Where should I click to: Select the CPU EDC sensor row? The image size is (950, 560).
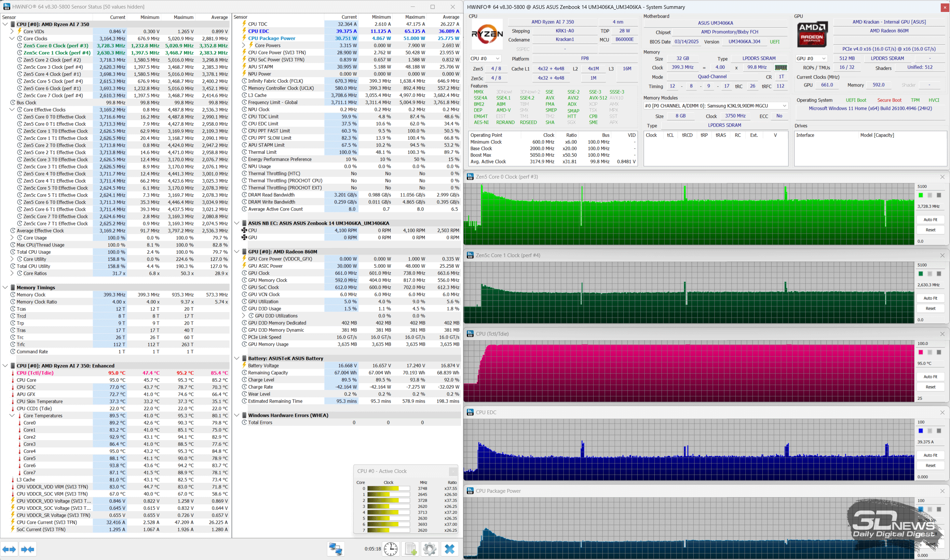point(350,31)
